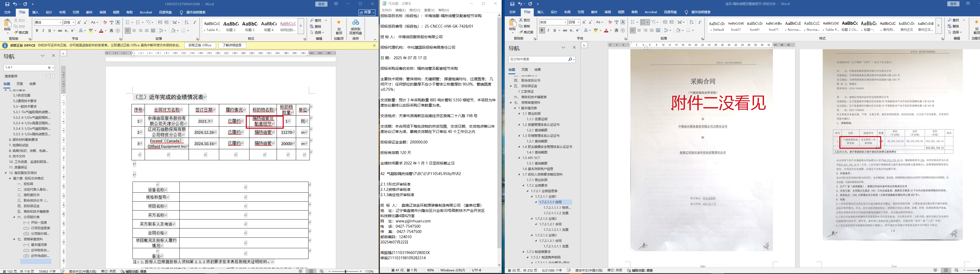Toggle subscript in 金环 Word window
The width and height of the screenshot is (980, 274).
[x=572, y=31]
